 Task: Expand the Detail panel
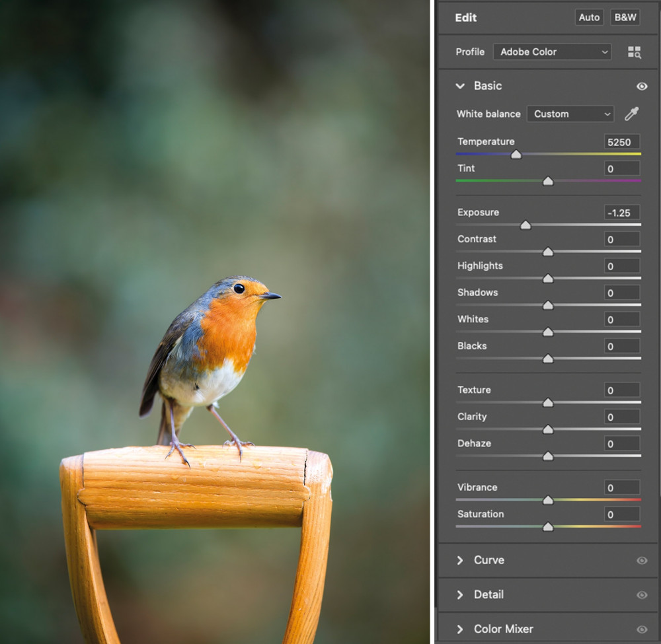(x=460, y=594)
